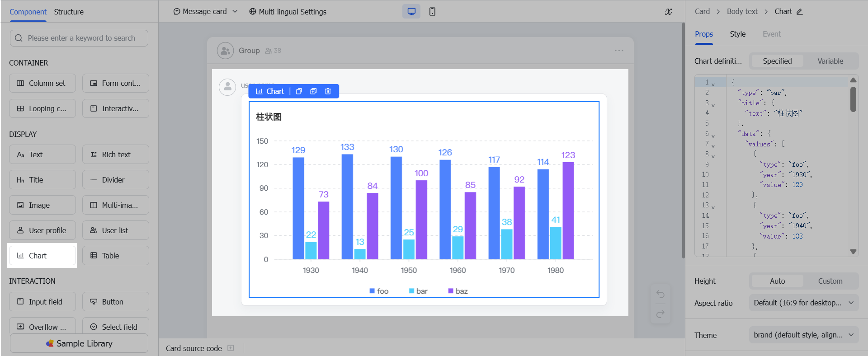Add a Table component
Viewport: 868px width, 356px height.
(x=116, y=256)
